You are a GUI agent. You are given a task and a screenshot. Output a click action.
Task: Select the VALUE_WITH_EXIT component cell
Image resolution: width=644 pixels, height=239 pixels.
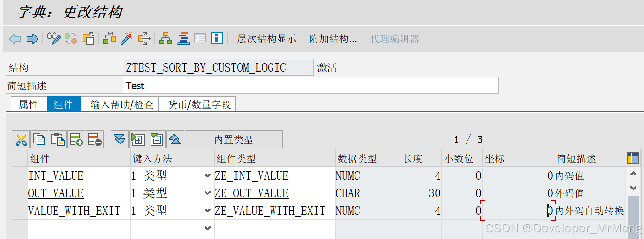pyautogui.click(x=79, y=211)
